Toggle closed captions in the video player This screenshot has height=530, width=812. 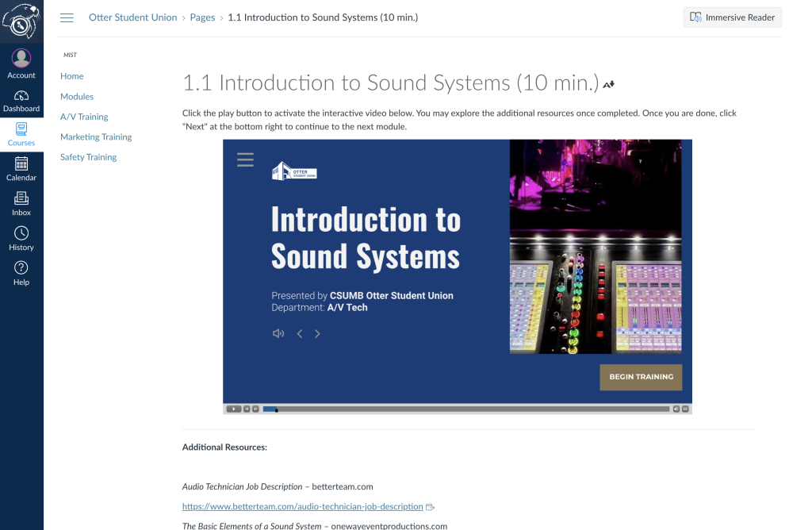click(685, 409)
